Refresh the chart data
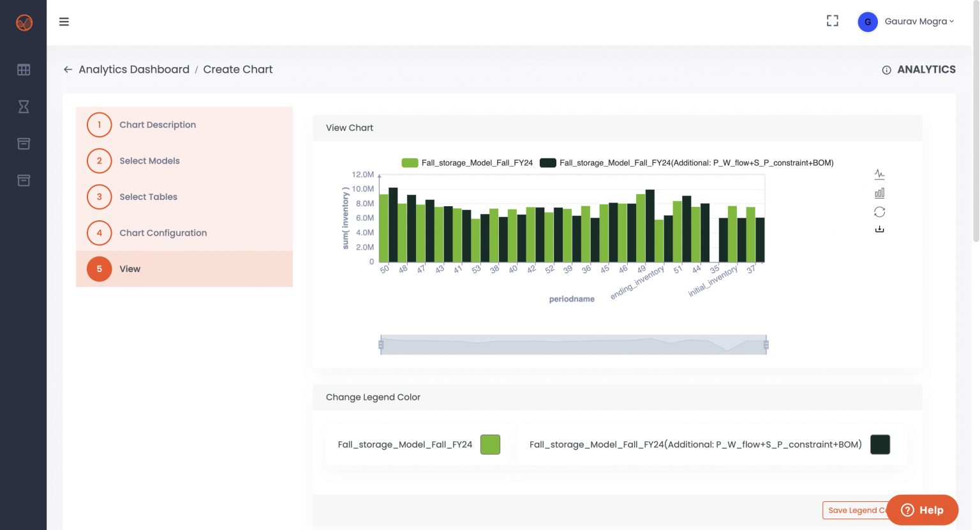 click(879, 211)
